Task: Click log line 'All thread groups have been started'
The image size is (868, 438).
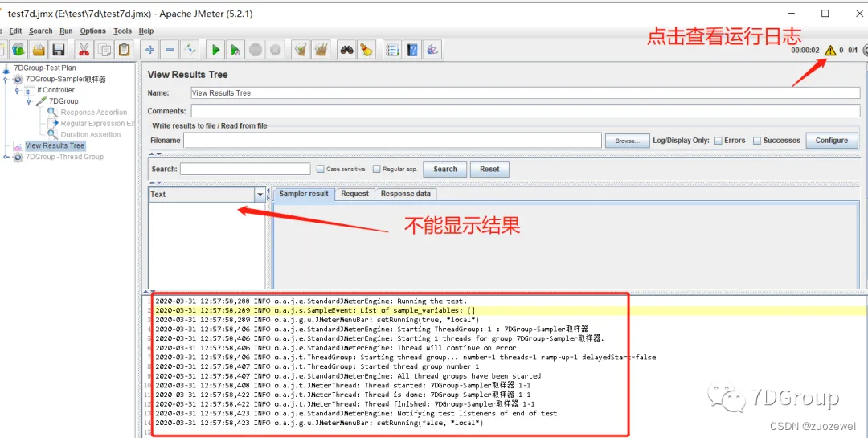Action: point(348,376)
